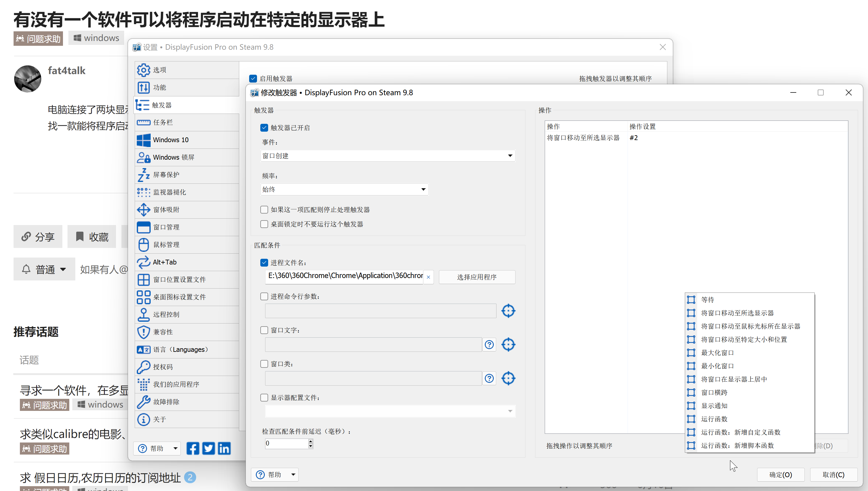868x491 pixels.
Task: Select 将窗口移动至鼠标光标所在显示器 menu entry
Action: click(750, 326)
